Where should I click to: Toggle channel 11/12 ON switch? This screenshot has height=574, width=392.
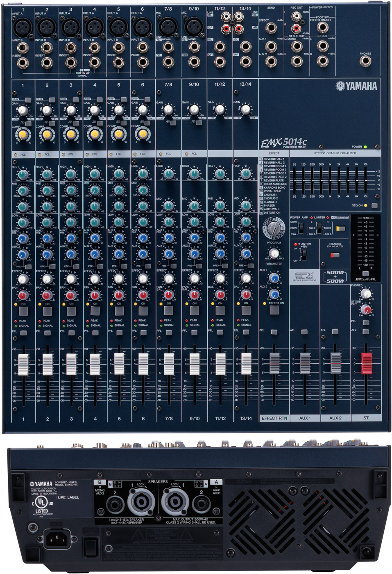220,311
